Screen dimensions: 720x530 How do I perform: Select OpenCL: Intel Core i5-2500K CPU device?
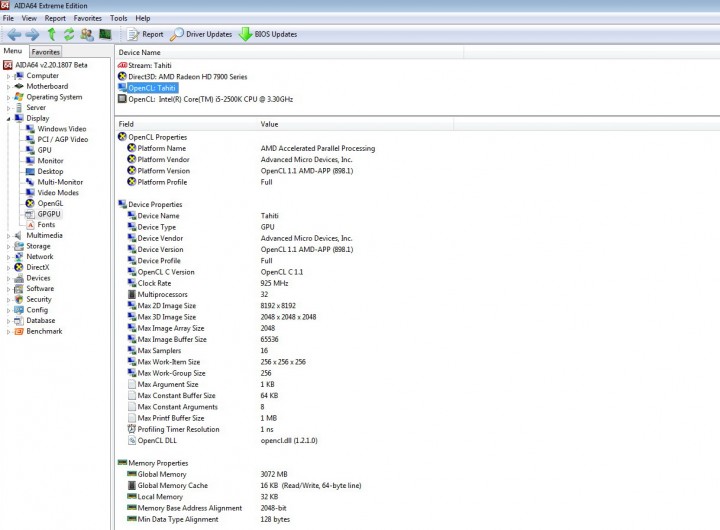click(206, 99)
